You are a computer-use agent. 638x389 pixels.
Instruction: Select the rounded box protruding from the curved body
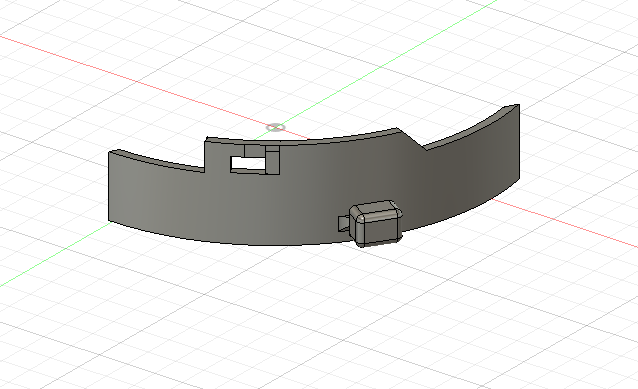(x=376, y=223)
